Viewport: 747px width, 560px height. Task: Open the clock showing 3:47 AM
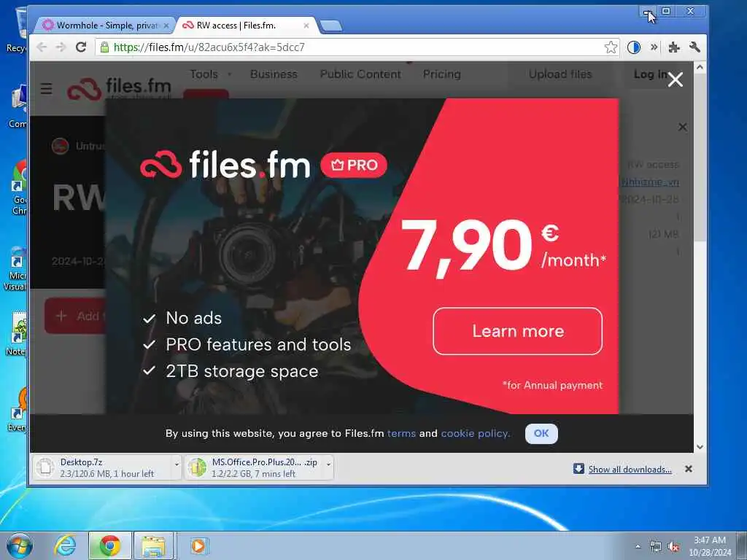(x=710, y=546)
